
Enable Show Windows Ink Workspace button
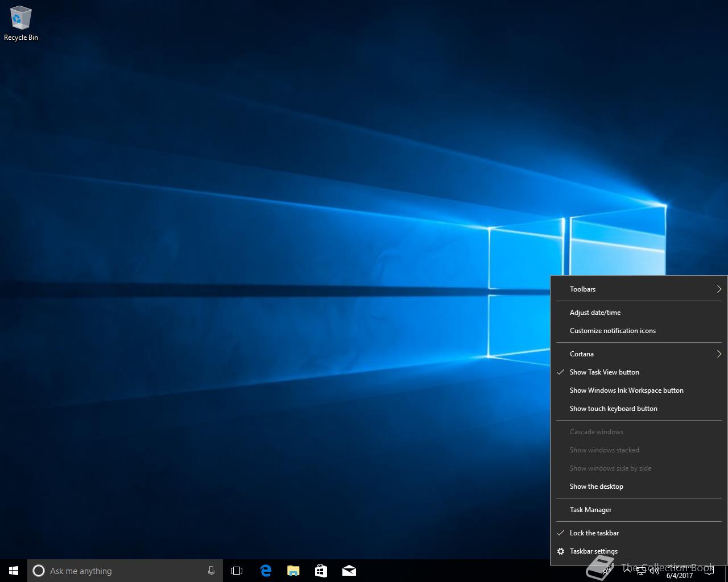click(639, 390)
